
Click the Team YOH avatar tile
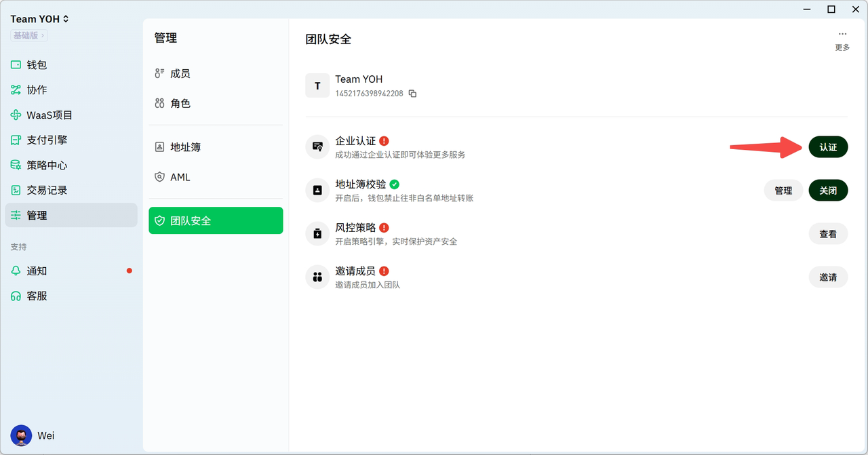317,86
